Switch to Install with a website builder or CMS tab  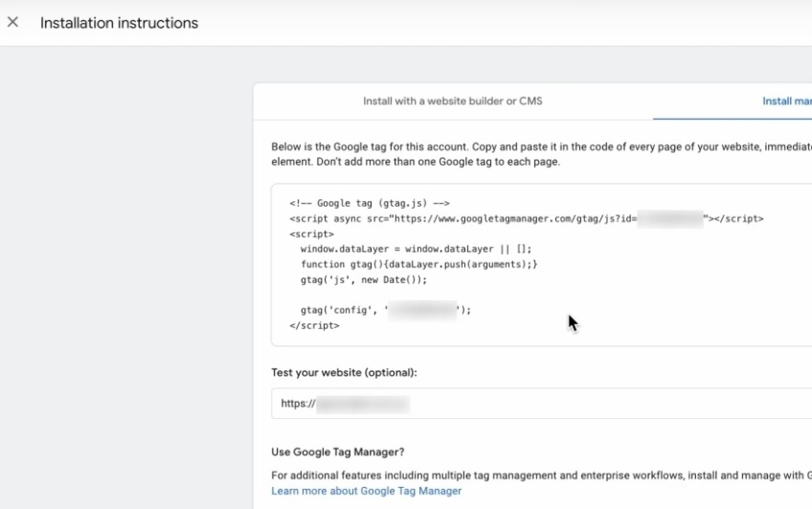tap(452, 100)
